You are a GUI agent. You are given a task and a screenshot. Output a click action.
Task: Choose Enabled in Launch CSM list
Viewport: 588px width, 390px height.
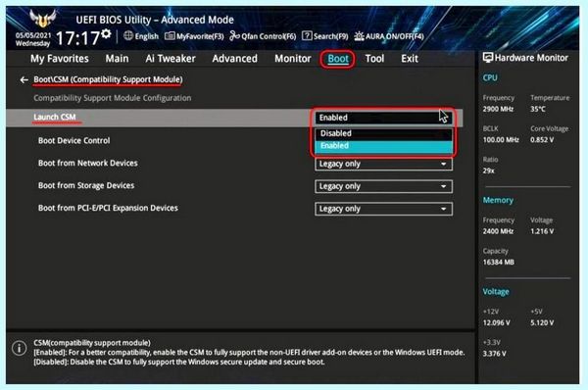coord(383,146)
